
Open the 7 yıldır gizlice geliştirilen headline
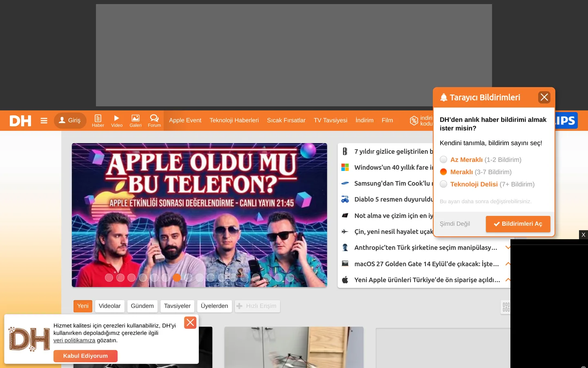coord(394,151)
